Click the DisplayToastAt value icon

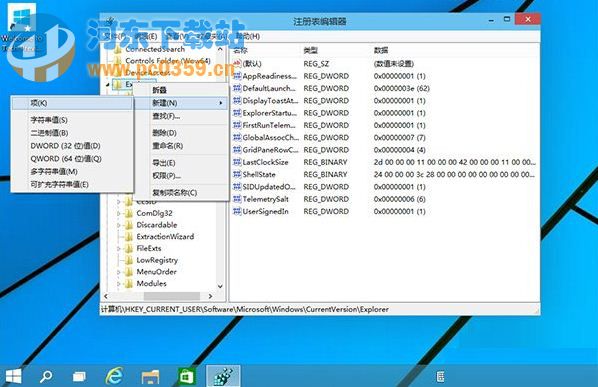point(237,101)
